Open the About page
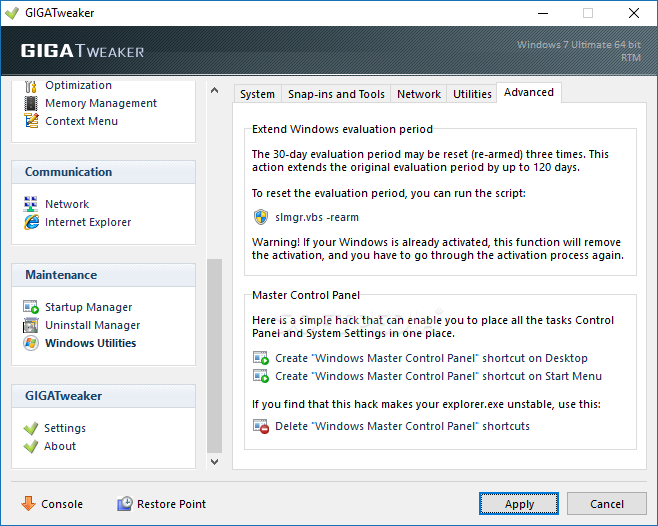 pos(60,446)
